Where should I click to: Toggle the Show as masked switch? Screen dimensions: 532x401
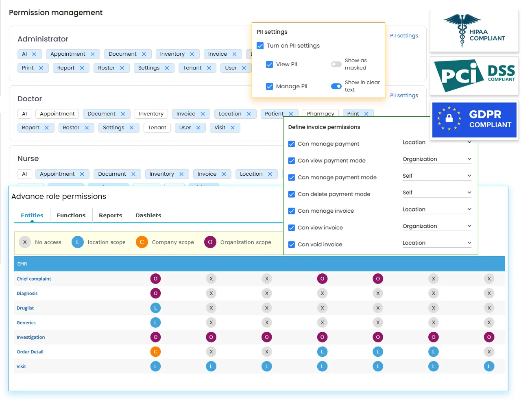[336, 64]
